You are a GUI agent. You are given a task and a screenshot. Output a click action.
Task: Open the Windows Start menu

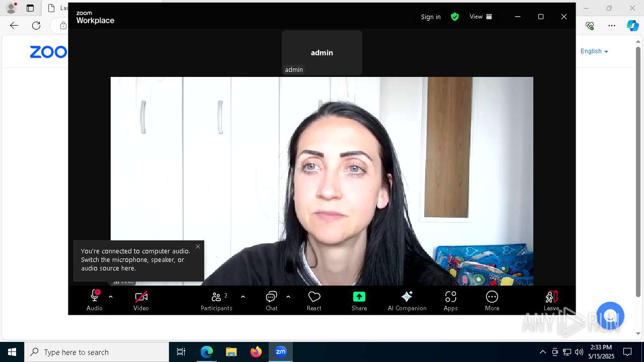[12, 352]
